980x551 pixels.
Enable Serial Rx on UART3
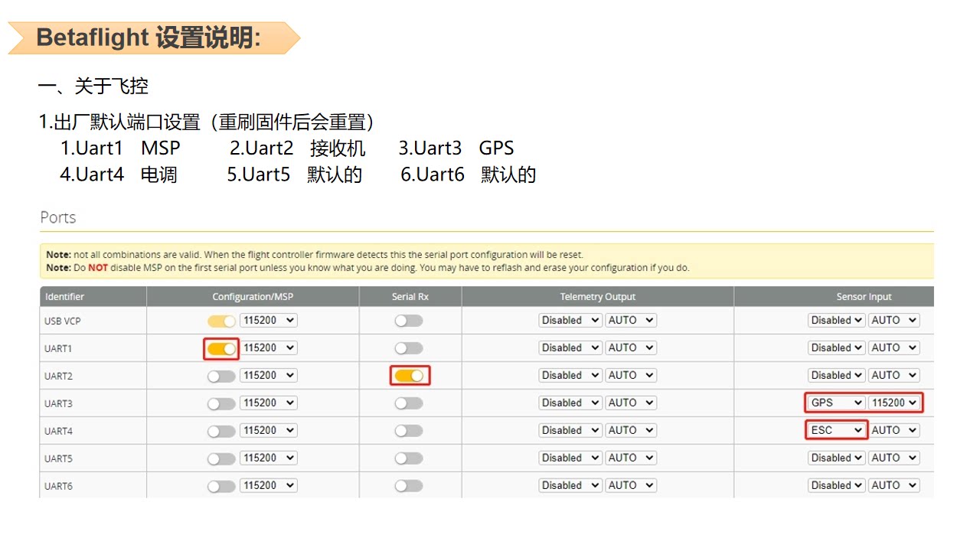coord(409,403)
